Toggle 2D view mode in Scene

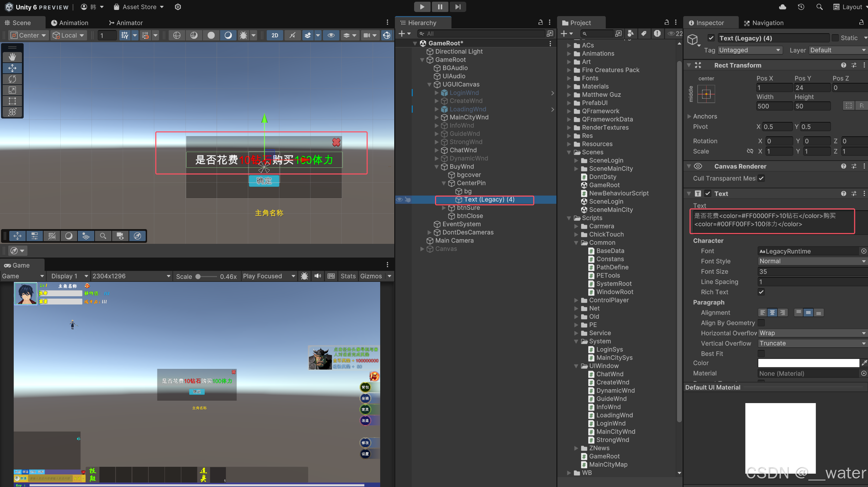pos(275,35)
